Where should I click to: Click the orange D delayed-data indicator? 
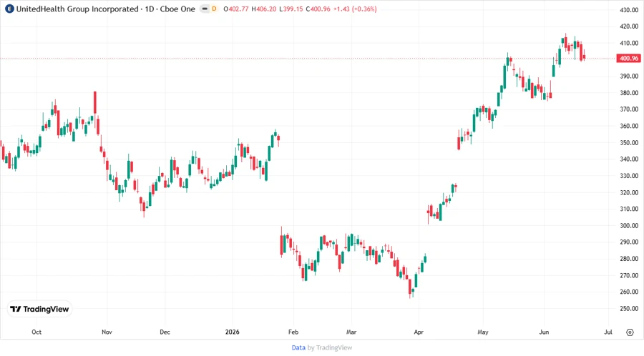click(214, 9)
